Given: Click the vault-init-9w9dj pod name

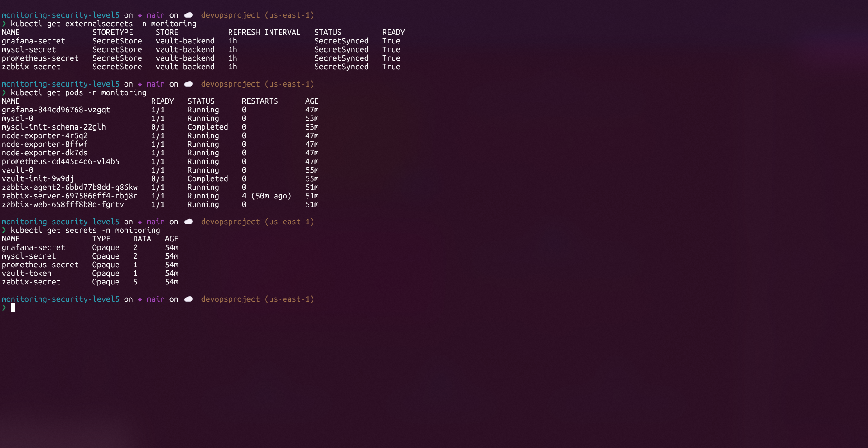Looking at the screenshot, I should pos(38,178).
